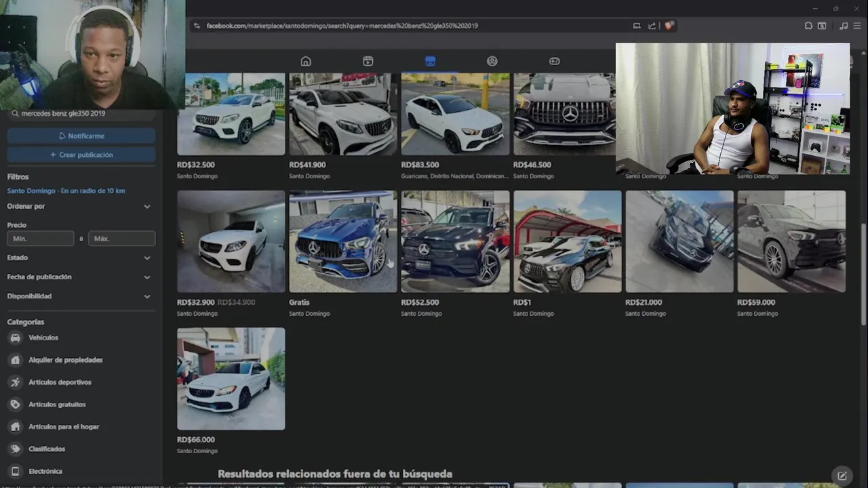Select the Marketplace tab icon
The width and height of the screenshot is (868, 488).
pyautogui.click(x=430, y=61)
